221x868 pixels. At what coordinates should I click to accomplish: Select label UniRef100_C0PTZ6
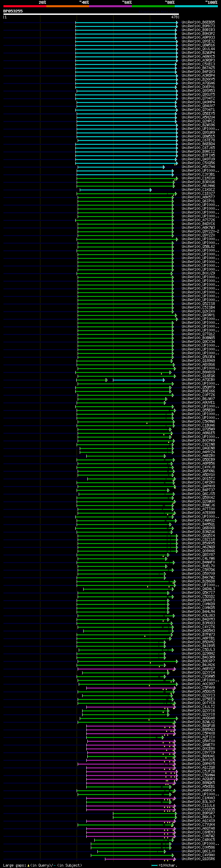click(198, 395)
